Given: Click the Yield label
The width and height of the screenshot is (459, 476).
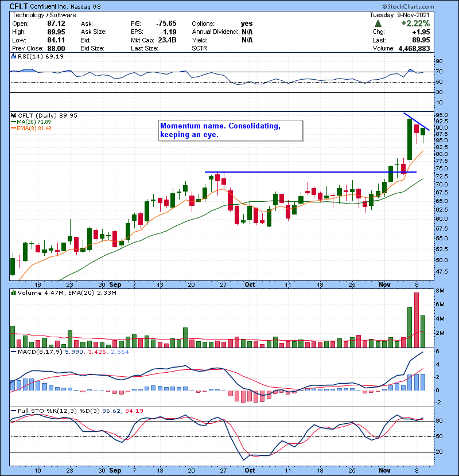Looking at the screenshot, I should point(199,40).
